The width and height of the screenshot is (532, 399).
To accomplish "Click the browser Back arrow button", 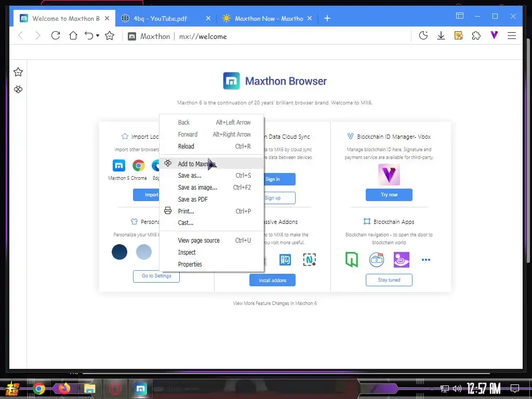I will 21,36.
